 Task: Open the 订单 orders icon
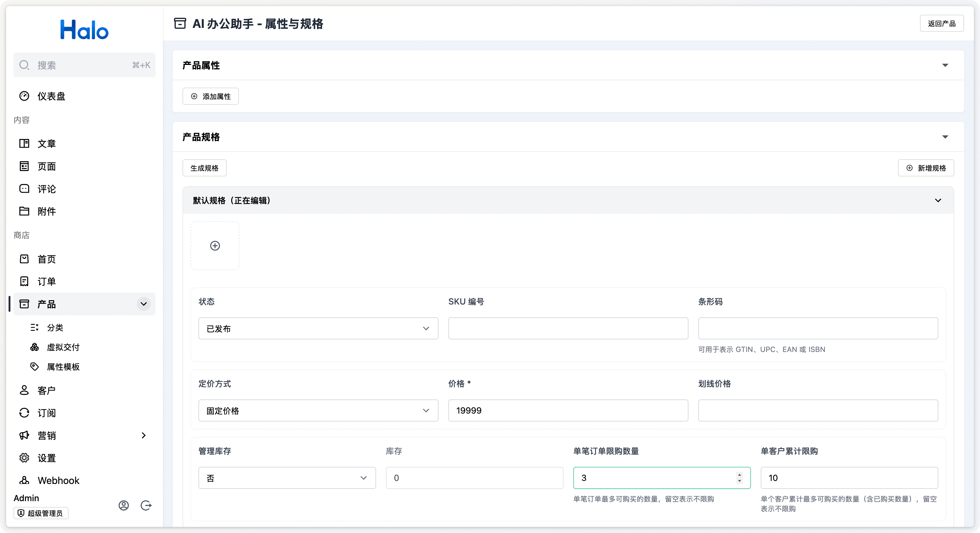(24, 282)
